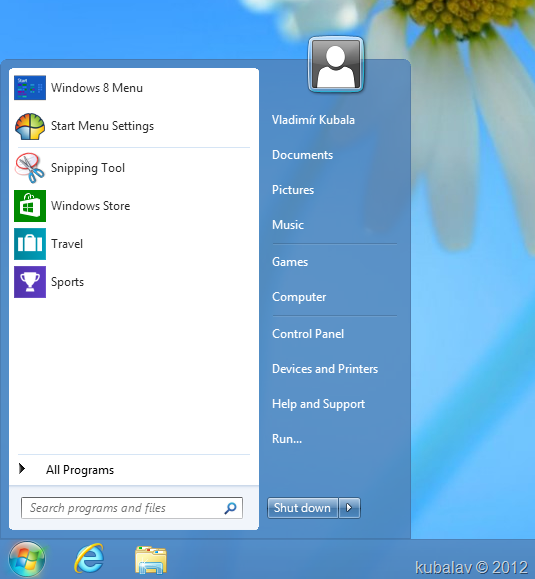Screen dimensions: 535x579
Task: Focus the Search programs and files box
Action: 132,508
